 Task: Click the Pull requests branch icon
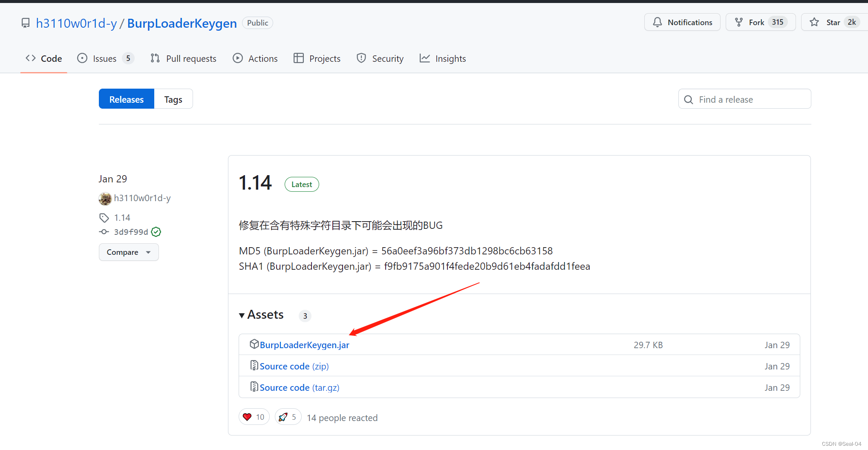coord(155,58)
